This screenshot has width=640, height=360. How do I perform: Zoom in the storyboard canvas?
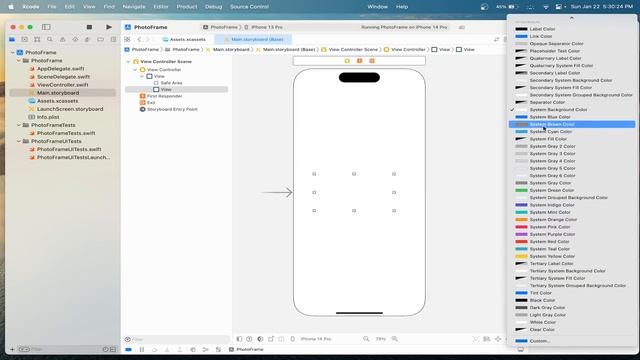pos(395,339)
